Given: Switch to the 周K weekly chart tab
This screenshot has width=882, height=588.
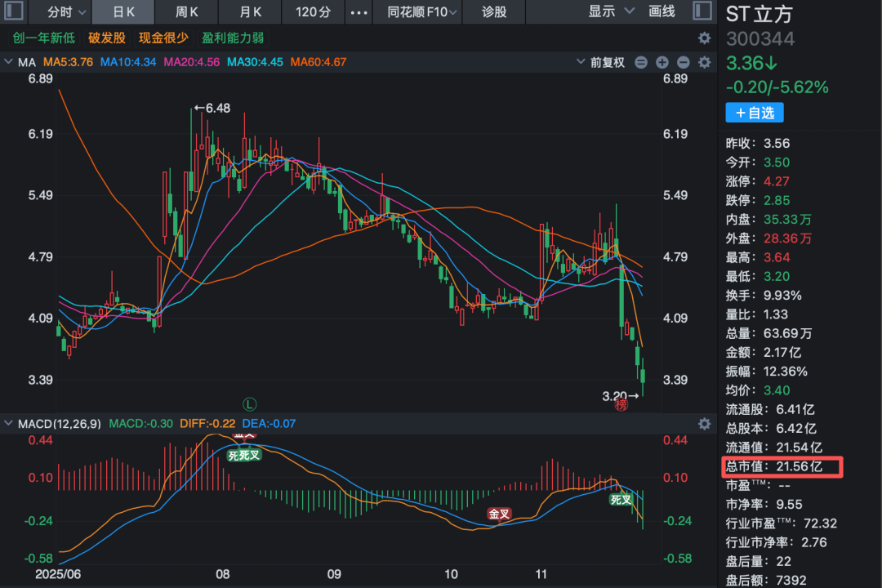Looking at the screenshot, I should (187, 11).
